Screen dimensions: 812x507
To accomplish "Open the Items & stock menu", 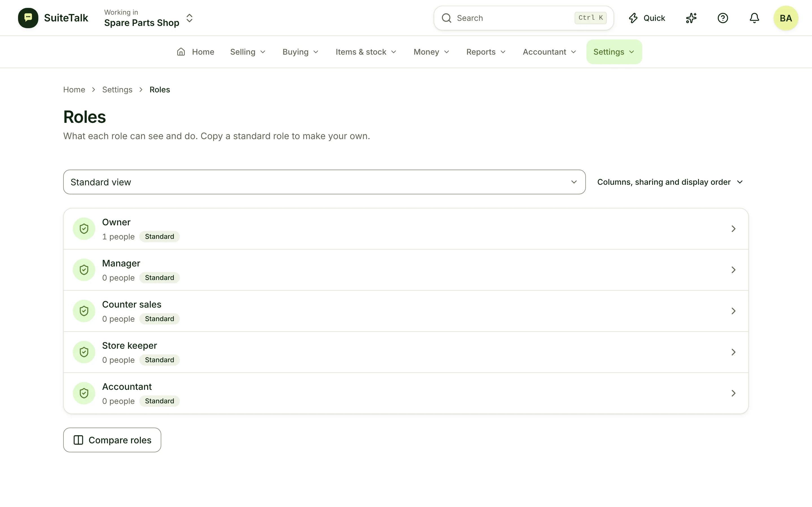I will click(366, 52).
